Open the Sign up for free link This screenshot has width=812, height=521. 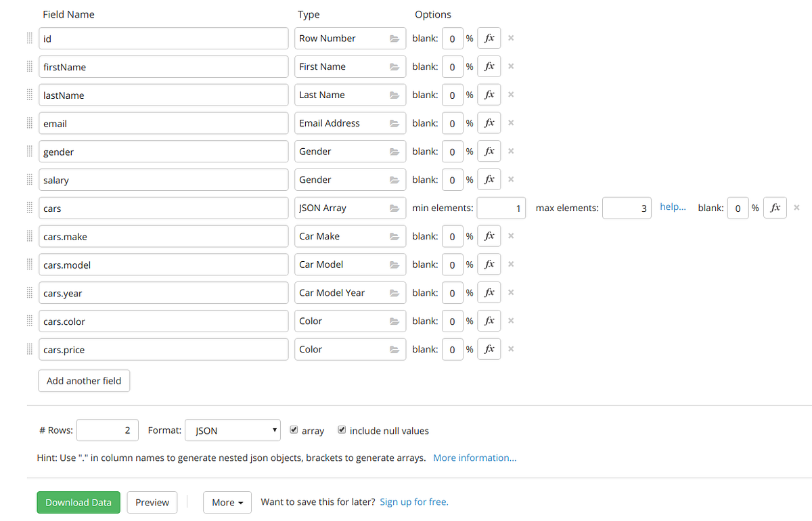pyautogui.click(x=414, y=501)
